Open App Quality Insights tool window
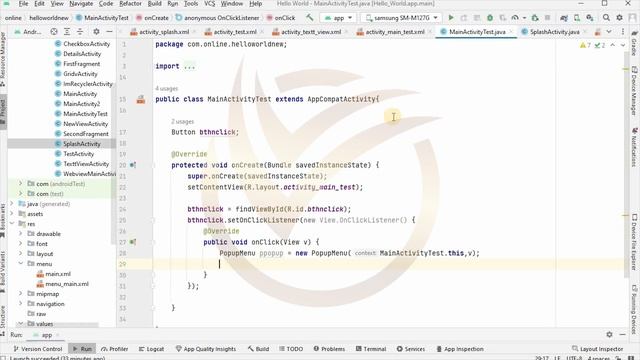The height and width of the screenshot is (360, 640). tap(206, 349)
